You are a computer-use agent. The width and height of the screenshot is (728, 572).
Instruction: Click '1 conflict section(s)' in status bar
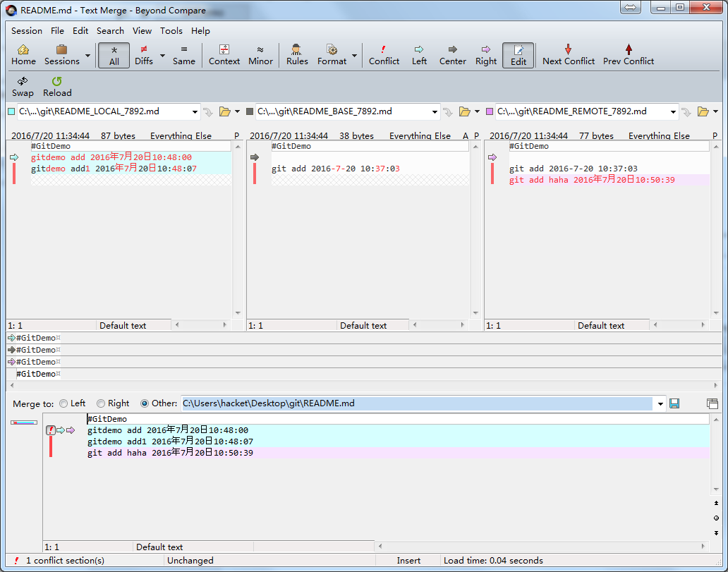[65, 561]
